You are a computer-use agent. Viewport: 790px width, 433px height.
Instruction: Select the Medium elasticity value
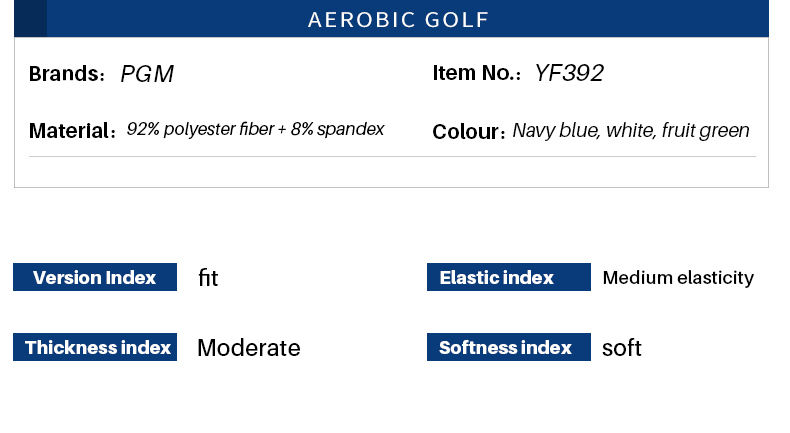678,278
